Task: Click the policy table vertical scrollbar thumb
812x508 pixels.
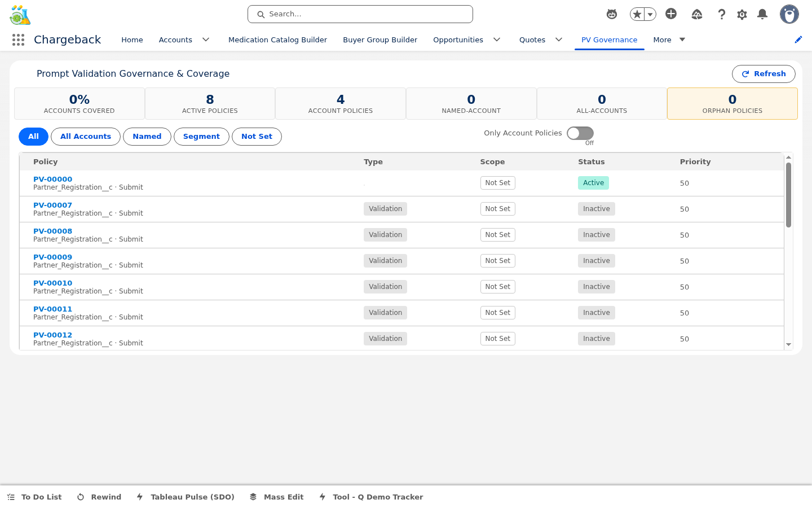Action: pos(788,195)
